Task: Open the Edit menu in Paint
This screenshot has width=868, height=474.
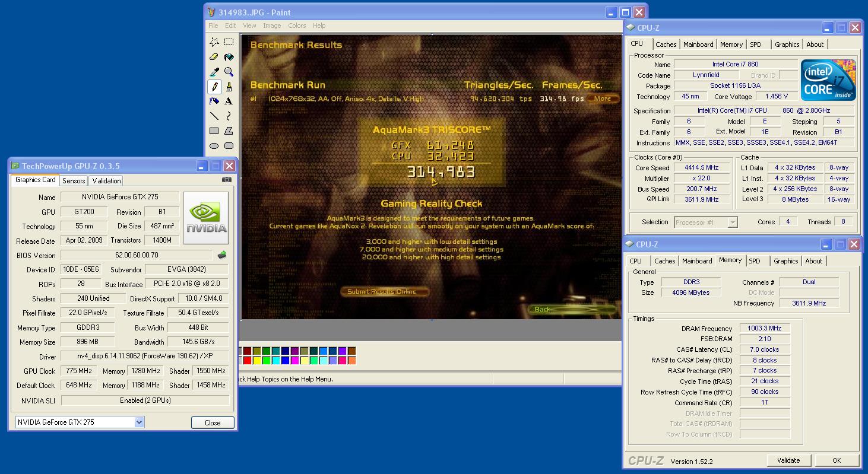Action: (230, 26)
